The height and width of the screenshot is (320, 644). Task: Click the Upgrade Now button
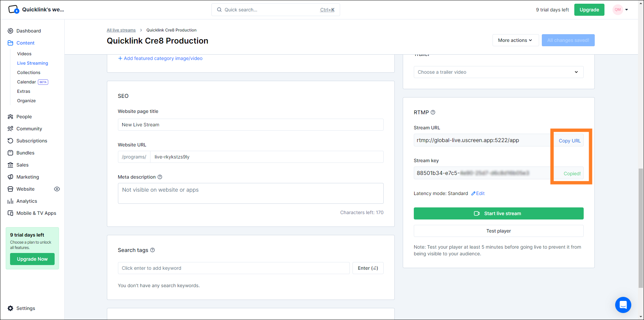[32, 259]
